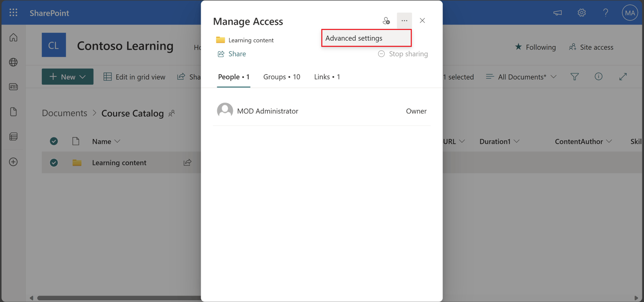
Task: Open the help question mark icon
Action: pos(606,13)
